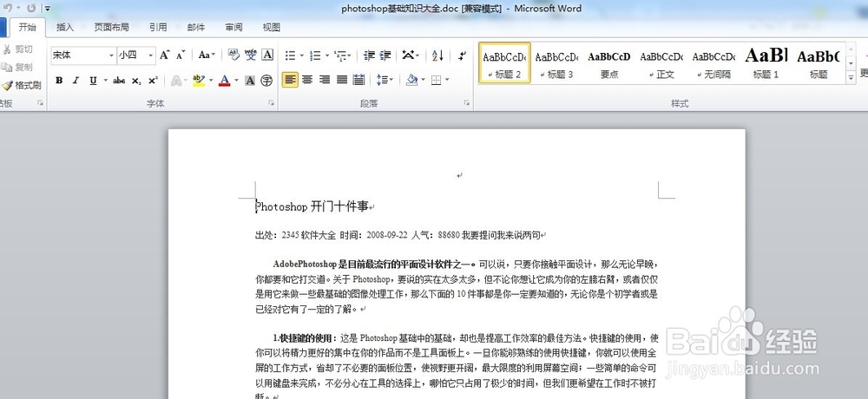Viewport: 868px width, 399px height.
Task: Click the Copy (复制) button
Action: click(17, 67)
